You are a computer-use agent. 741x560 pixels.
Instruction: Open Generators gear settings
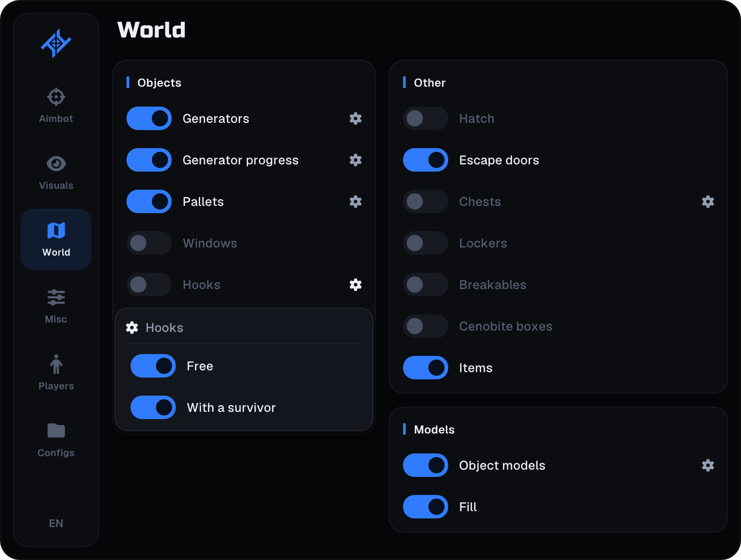[x=356, y=118]
